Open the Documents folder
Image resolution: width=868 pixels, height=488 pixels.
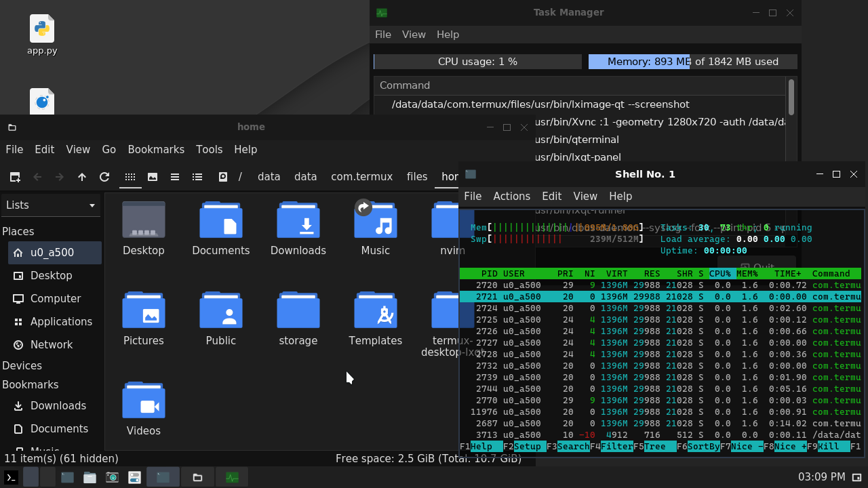click(x=221, y=229)
